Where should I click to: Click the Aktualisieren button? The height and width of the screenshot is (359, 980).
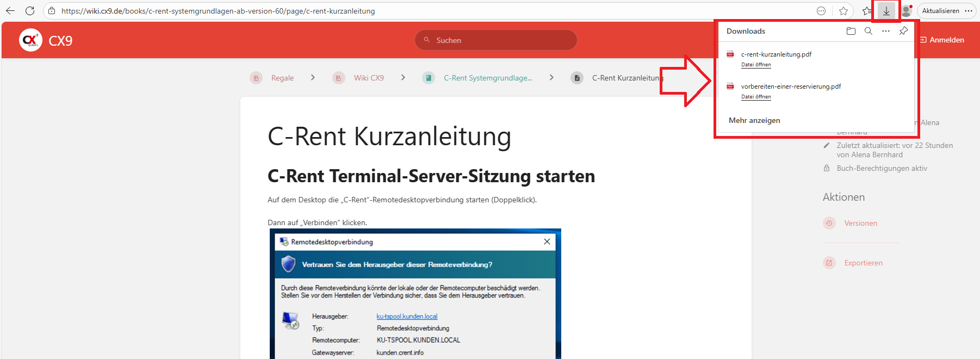point(940,11)
